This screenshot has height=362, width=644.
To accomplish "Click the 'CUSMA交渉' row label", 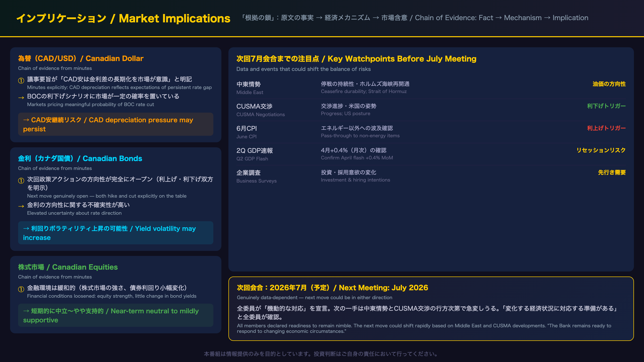I will (x=254, y=106).
